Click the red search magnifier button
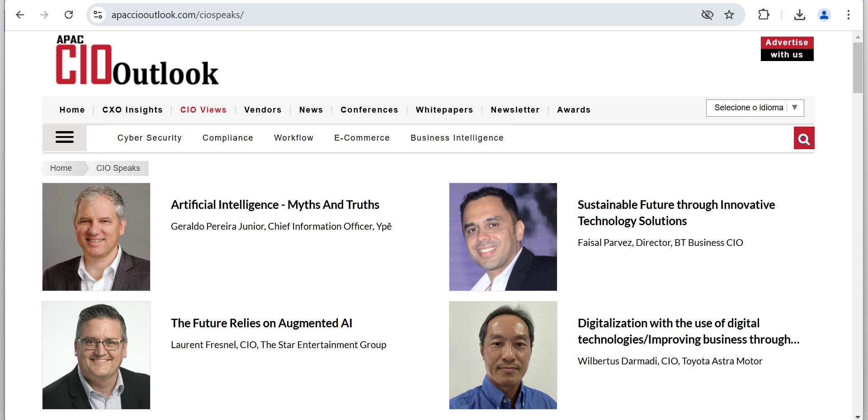The width and height of the screenshot is (868, 420). [x=804, y=138]
